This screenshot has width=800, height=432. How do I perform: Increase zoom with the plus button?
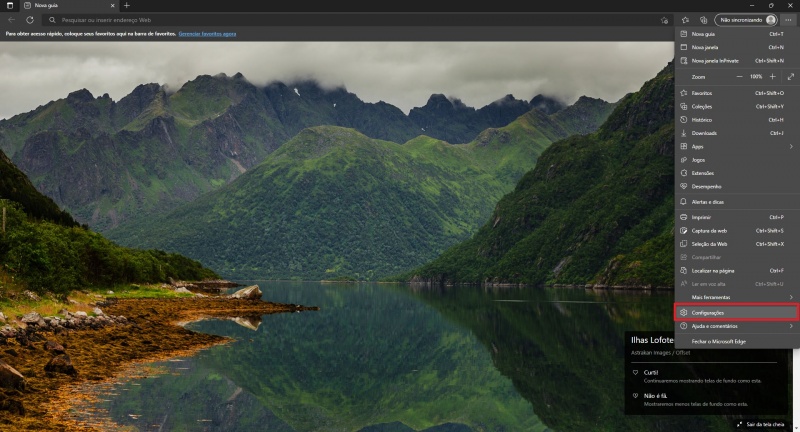(772, 76)
